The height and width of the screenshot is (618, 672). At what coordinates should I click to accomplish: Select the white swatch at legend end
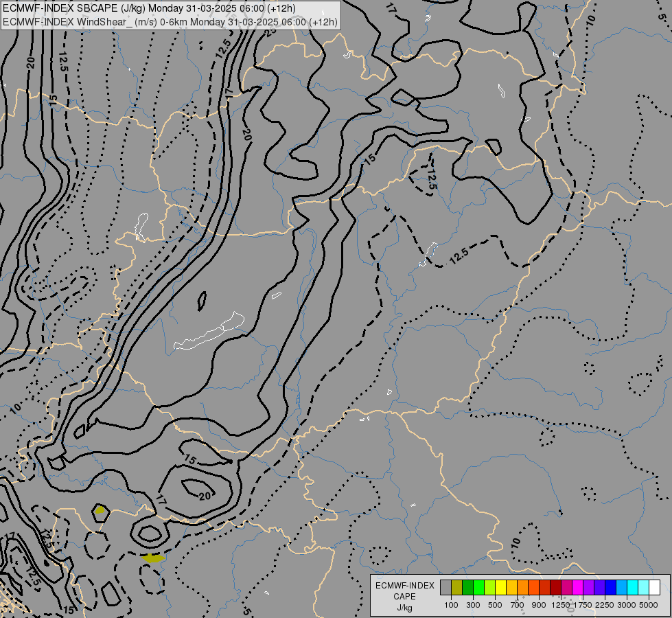pos(655,588)
